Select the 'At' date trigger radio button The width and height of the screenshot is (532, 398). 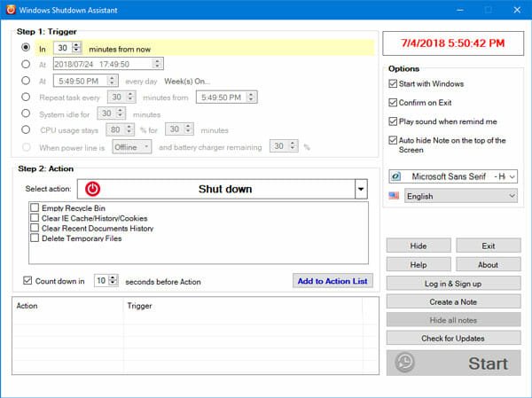coord(26,64)
